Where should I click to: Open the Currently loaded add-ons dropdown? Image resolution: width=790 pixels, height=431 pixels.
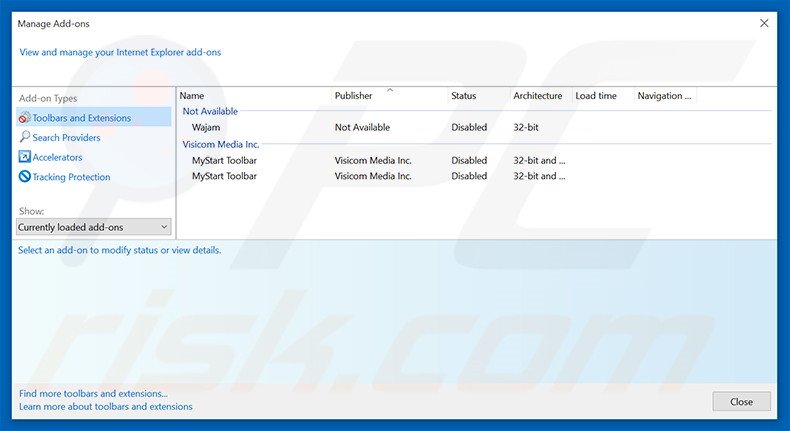pyautogui.click(x=94, y=227)
